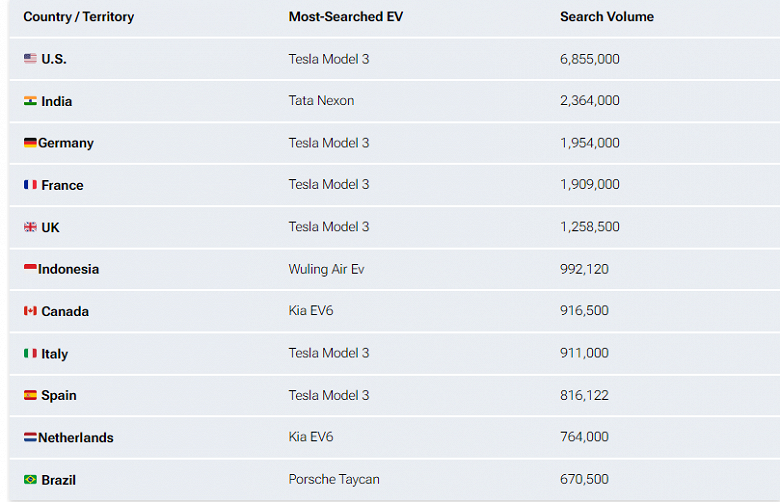Click the Country / Territory column header

(x=78, y=17)
